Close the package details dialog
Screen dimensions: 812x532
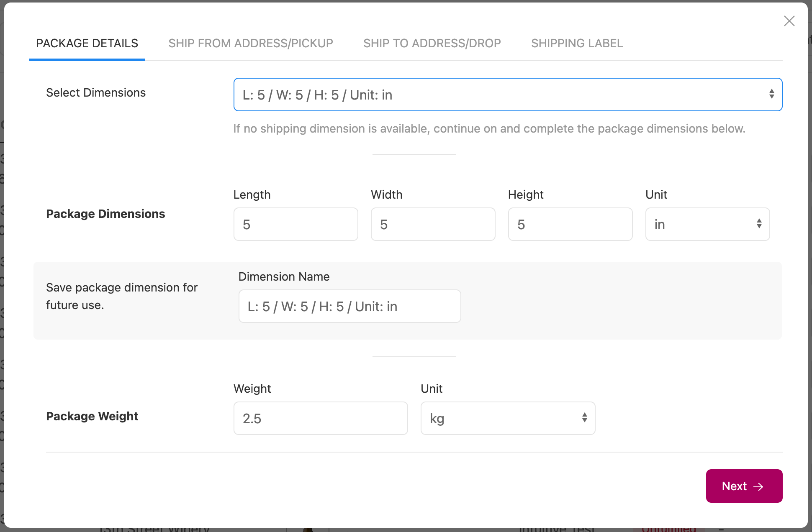(789, 21)
